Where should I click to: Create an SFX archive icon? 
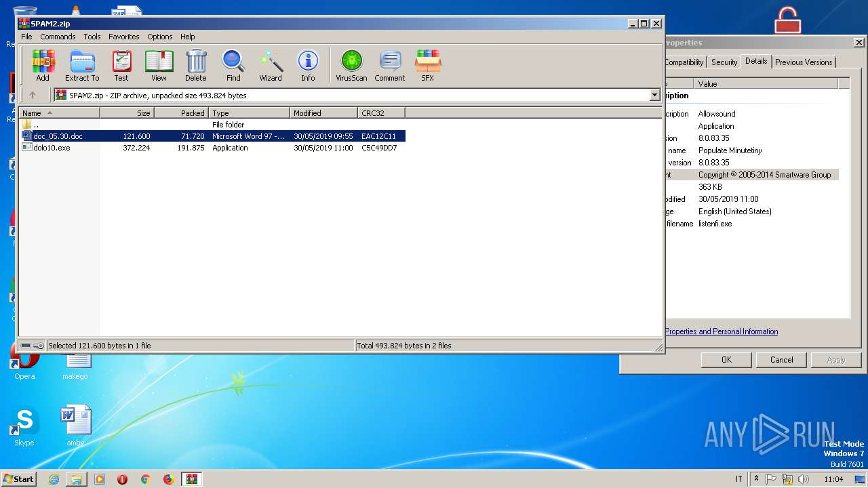click(427, 66)
